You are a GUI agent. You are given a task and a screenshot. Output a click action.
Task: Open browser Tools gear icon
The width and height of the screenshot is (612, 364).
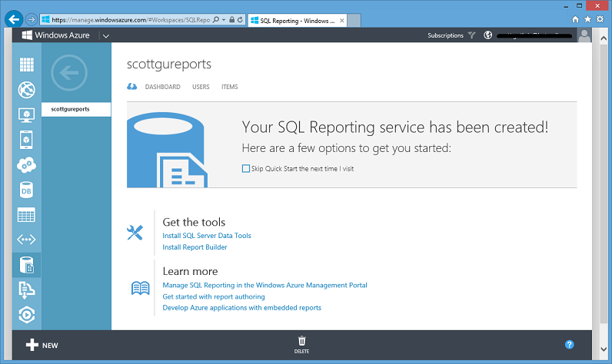(600, 19)
